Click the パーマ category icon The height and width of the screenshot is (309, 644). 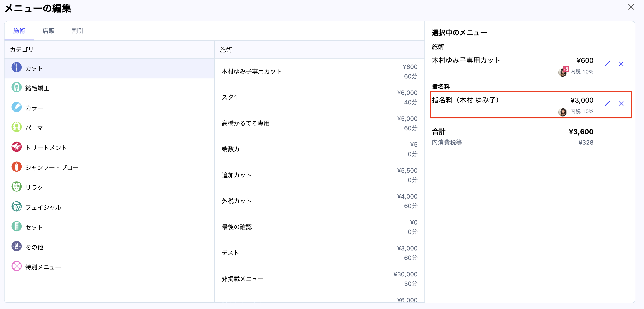click(16, 127)
